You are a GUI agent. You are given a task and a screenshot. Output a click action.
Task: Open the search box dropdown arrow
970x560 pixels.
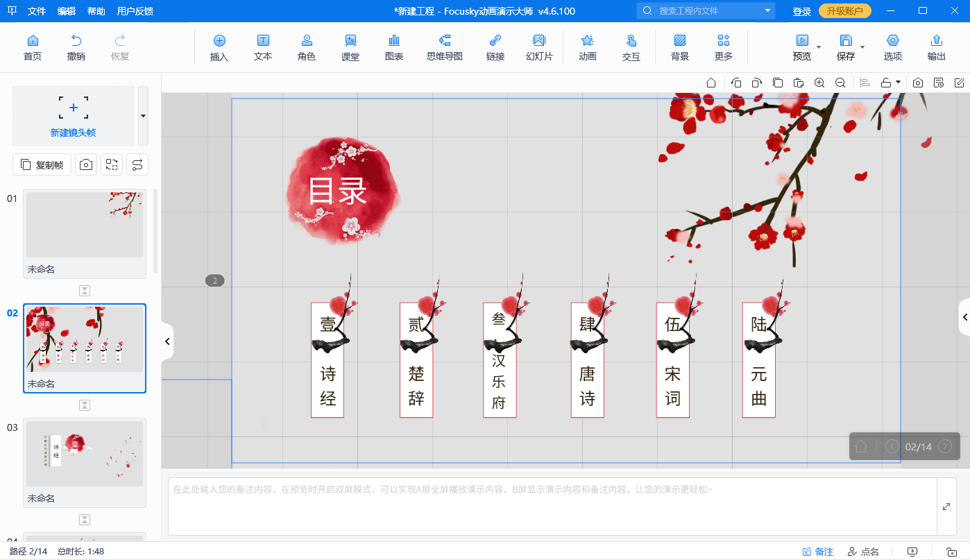pyautogui.click(x=767, y=10)
